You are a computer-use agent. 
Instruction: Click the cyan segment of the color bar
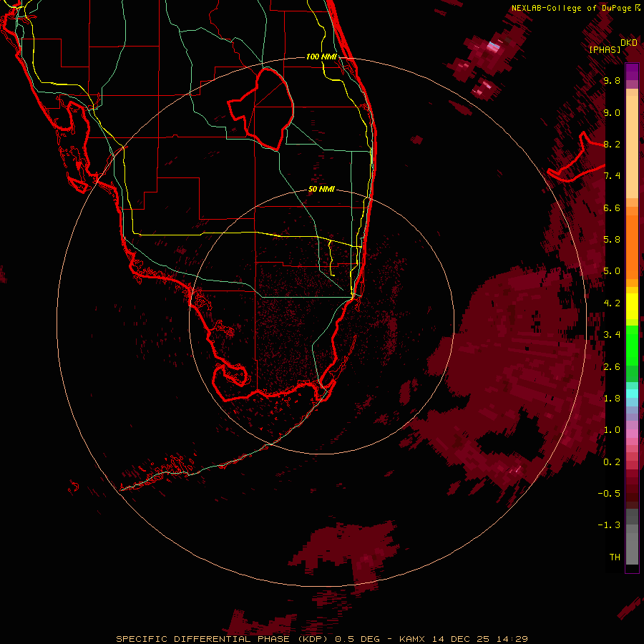click(x=632, y=393)
